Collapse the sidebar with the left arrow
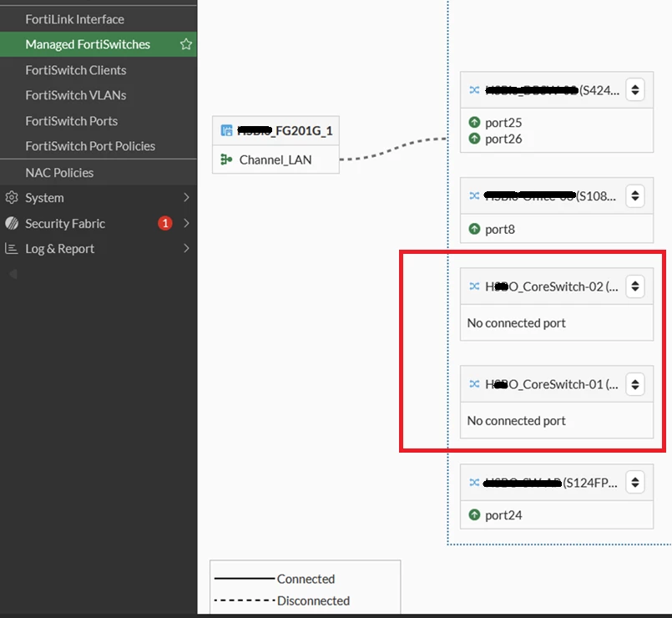 13,274
